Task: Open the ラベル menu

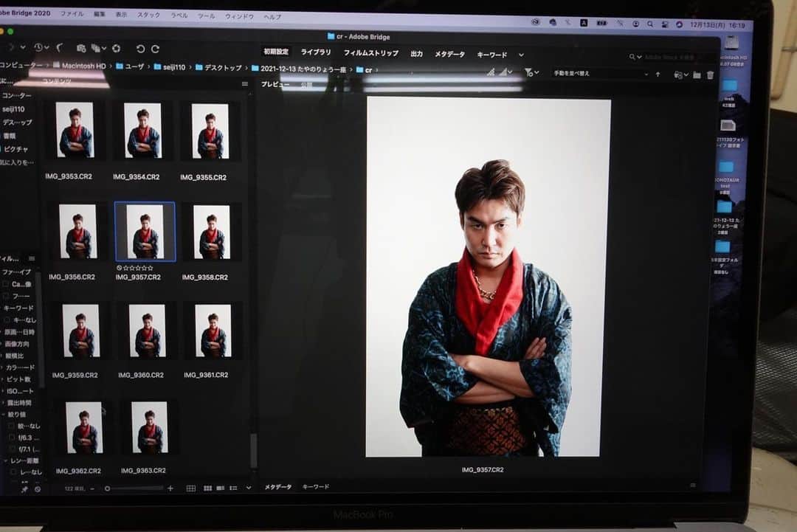Action: tap(179, 15)
